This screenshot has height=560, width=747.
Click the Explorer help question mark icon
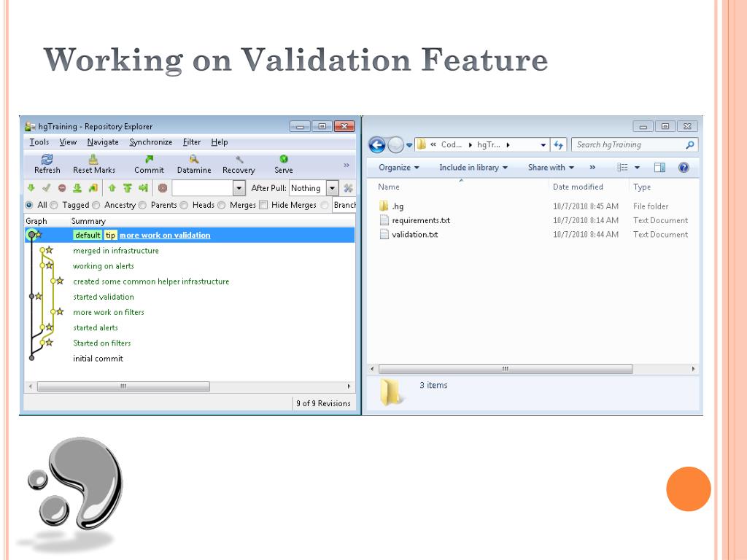pyautogui.click(x=684, y=168)
